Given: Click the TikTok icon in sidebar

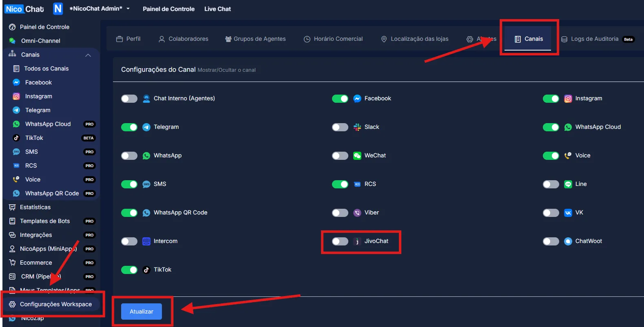Looking at the screenshot, I should [16, 138].
